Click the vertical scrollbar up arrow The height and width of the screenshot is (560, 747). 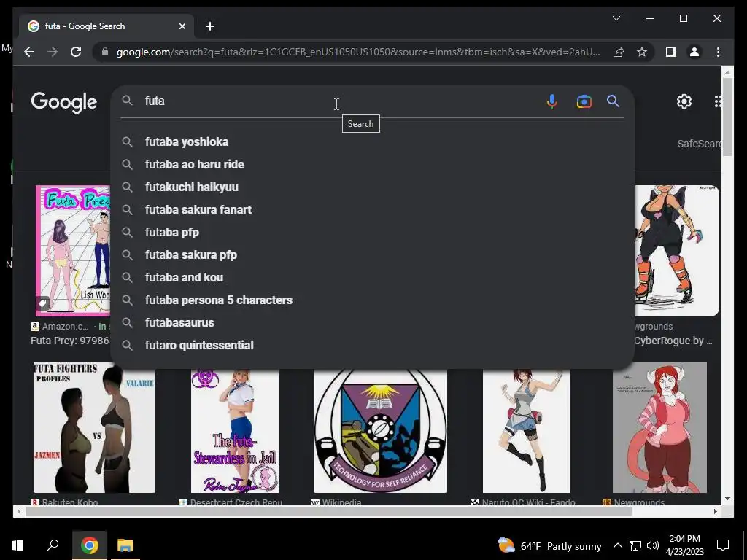tap(727, 72)
